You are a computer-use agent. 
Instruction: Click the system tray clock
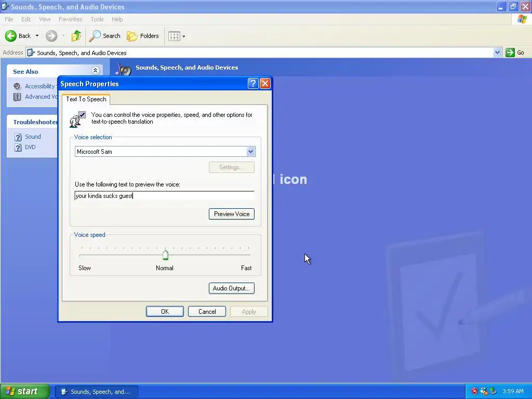click(x=513, y=391)
